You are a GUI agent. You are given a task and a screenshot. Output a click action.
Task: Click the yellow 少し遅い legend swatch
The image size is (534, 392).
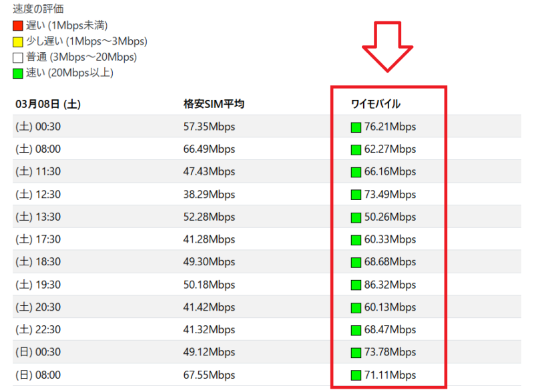(x=18, y=42)
